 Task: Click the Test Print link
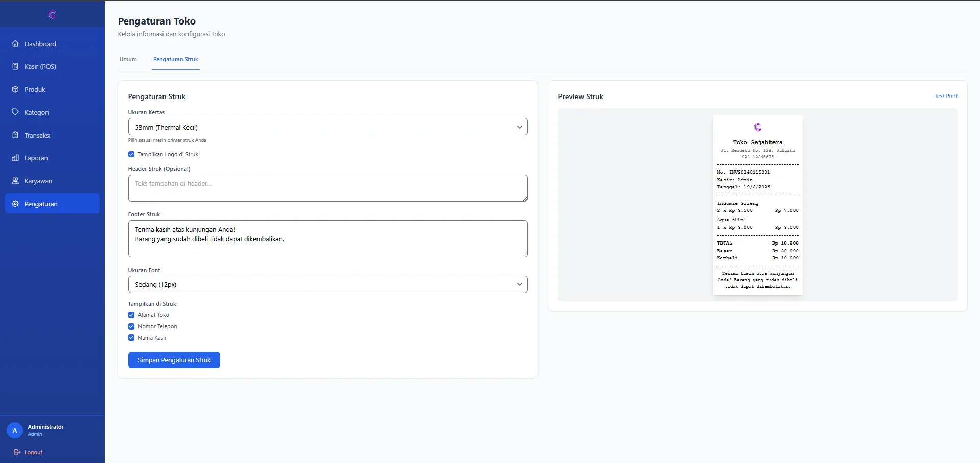[946, 96]
